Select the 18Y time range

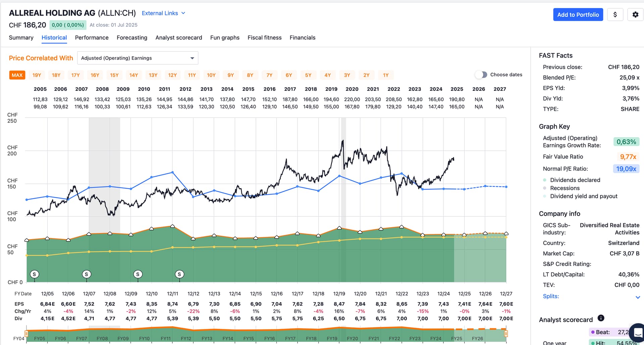(x=56, y=75)
